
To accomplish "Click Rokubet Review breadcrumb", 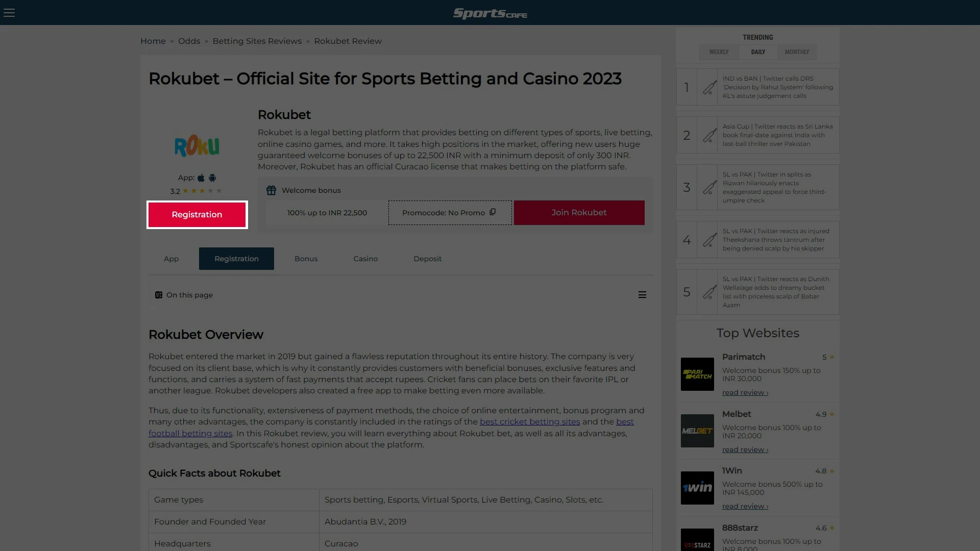I will pos(348,41).
